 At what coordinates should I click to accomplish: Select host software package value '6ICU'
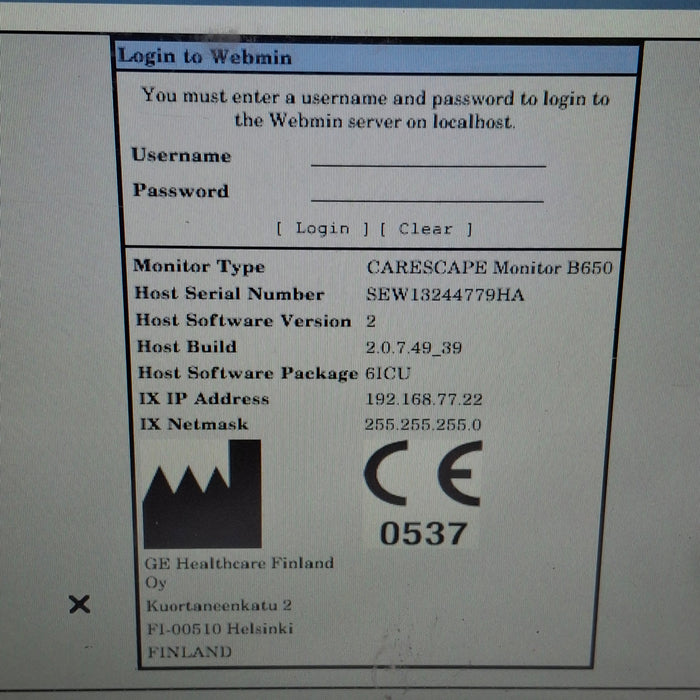(x=388, y=373)
